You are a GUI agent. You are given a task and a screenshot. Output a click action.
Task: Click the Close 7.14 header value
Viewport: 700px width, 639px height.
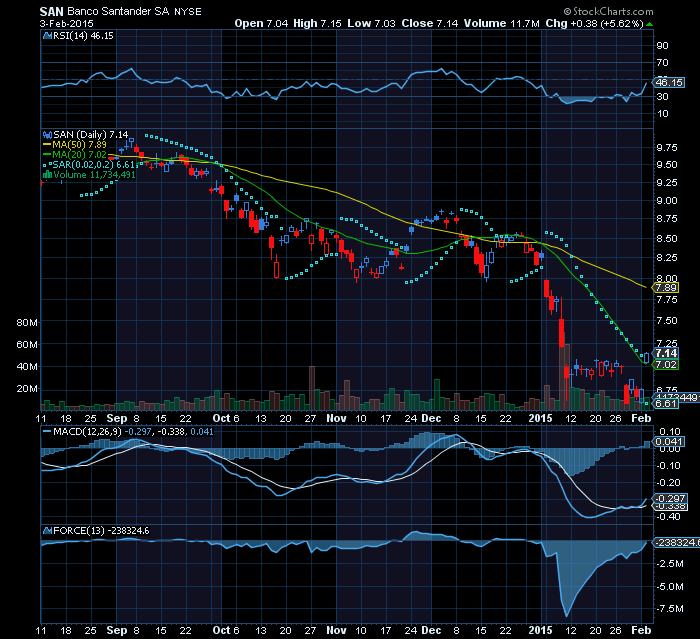(x=429, y=24)
